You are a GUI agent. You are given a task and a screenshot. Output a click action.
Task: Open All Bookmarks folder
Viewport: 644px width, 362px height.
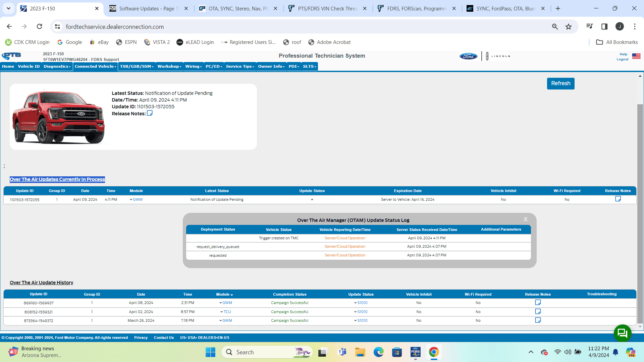[x=617, y=42]
